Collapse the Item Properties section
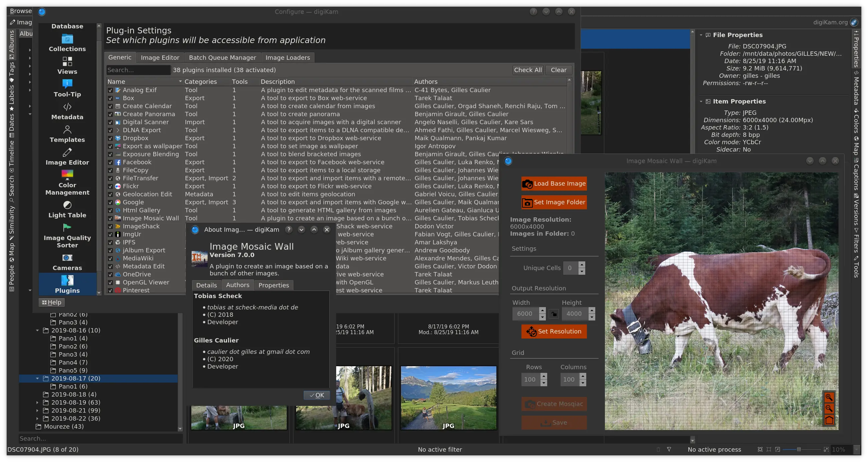Image resolution: width=868 pixels, height=462 pixels. (702, 101)
